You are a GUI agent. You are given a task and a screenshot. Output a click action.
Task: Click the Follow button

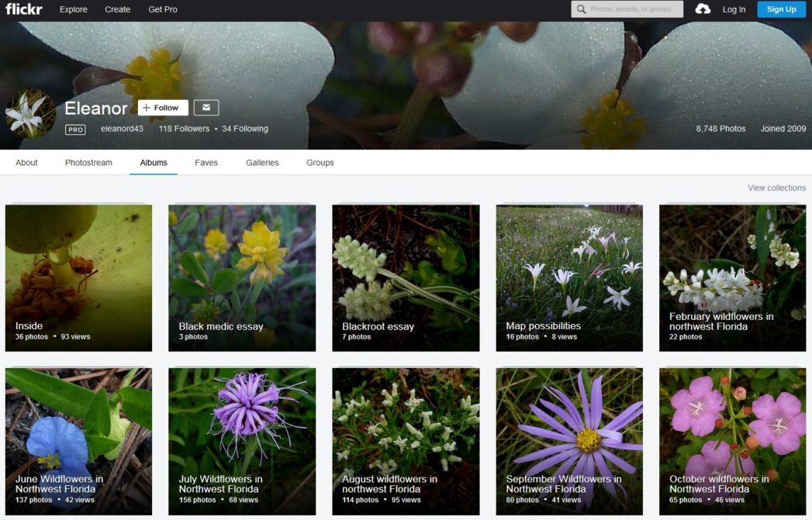coord(163,108)
